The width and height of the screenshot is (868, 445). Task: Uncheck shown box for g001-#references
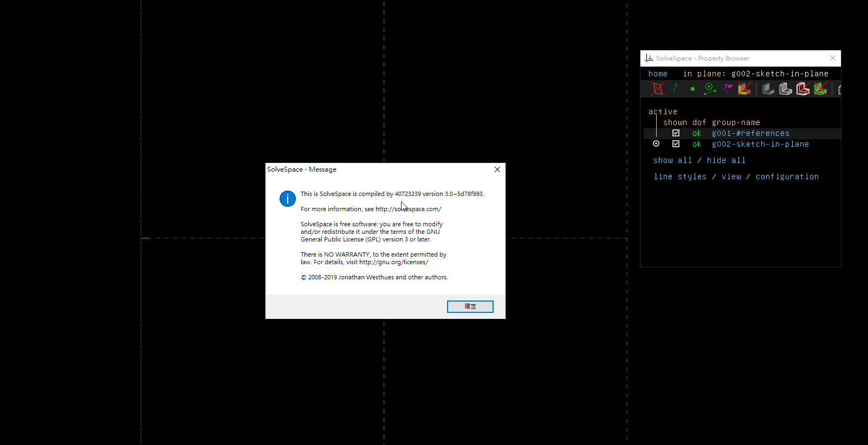pyautogui.click(x=676, y=133)
